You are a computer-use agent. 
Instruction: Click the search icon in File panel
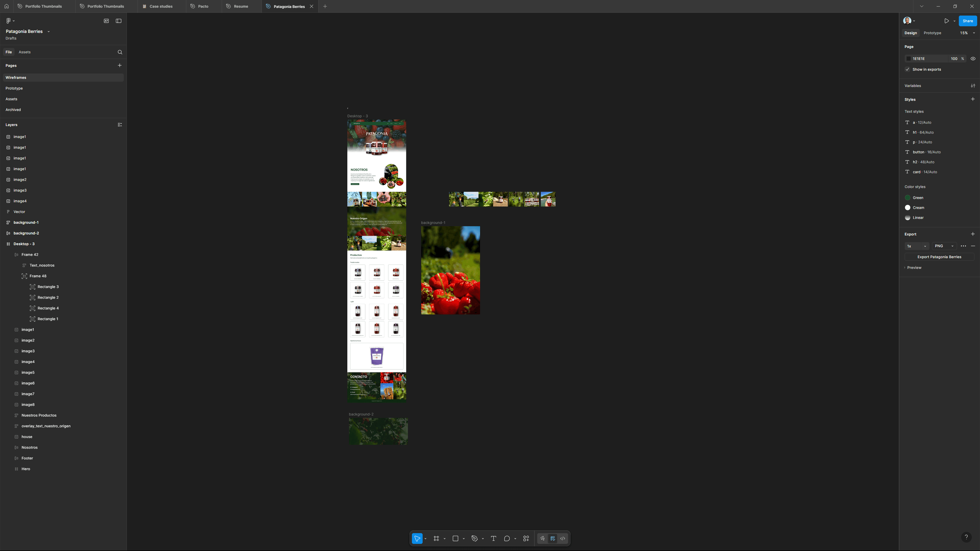(x=120, y=52)
